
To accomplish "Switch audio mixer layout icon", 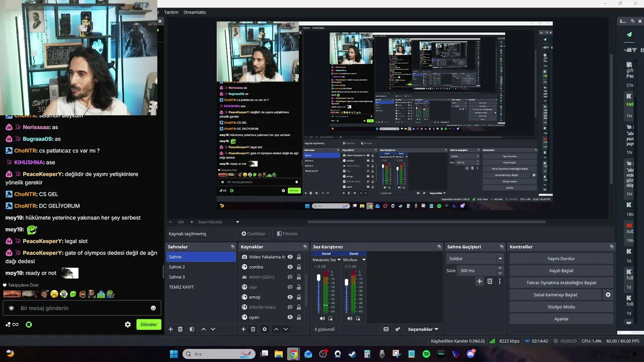I will [x=386, y=329].
